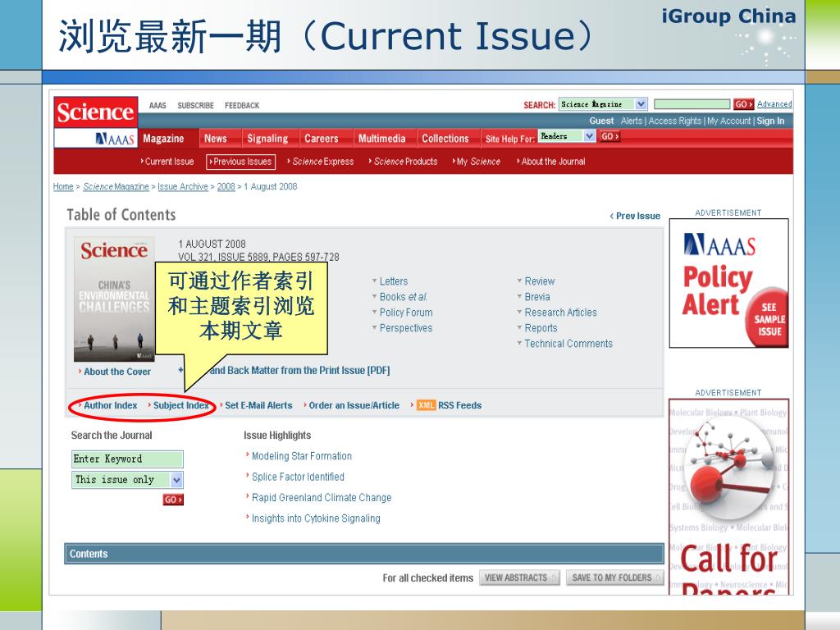Click the Science logo in the header
Viewport: 840px width, 630px height.
(96, 112)
